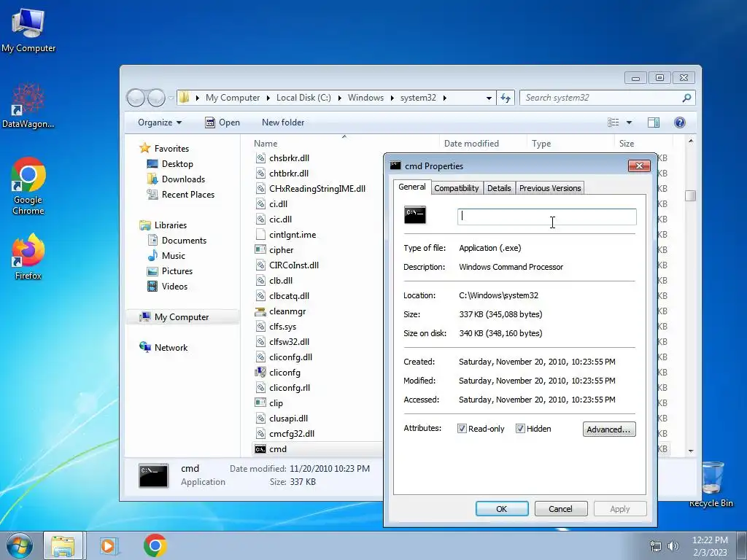Launch Firefox desktop shortcut

point(28,256)
